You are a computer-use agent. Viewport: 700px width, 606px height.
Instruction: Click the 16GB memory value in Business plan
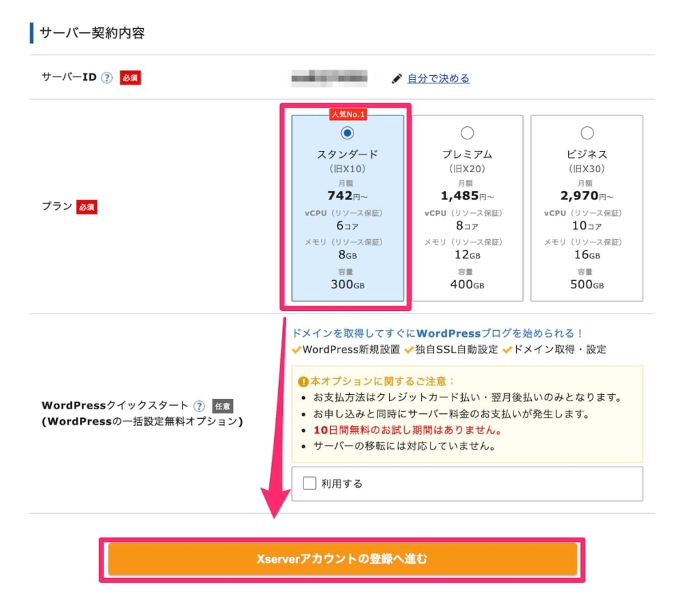click(587, 255)
